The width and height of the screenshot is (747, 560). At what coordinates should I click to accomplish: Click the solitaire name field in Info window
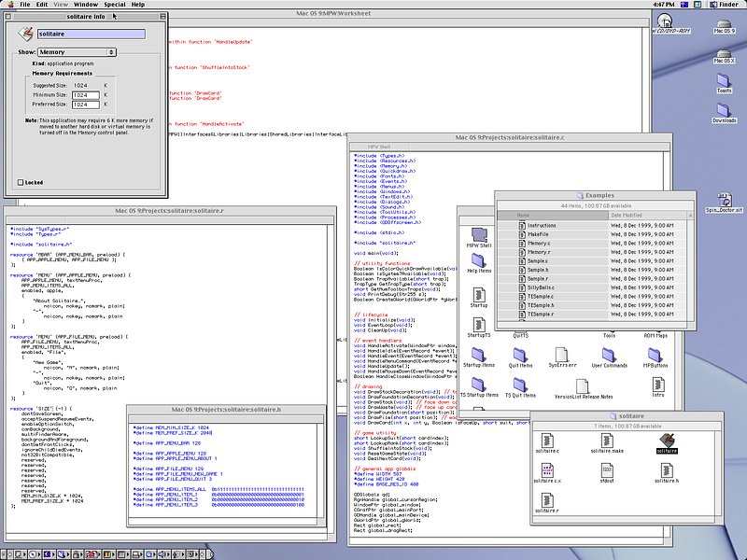(x=91, y=34)
